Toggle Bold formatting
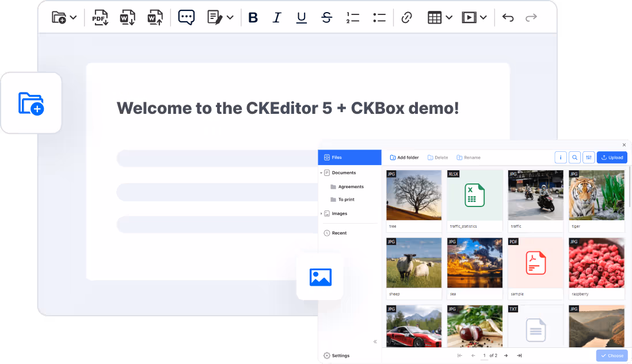This screenshot has width=632, height=364. click(253, 18)
